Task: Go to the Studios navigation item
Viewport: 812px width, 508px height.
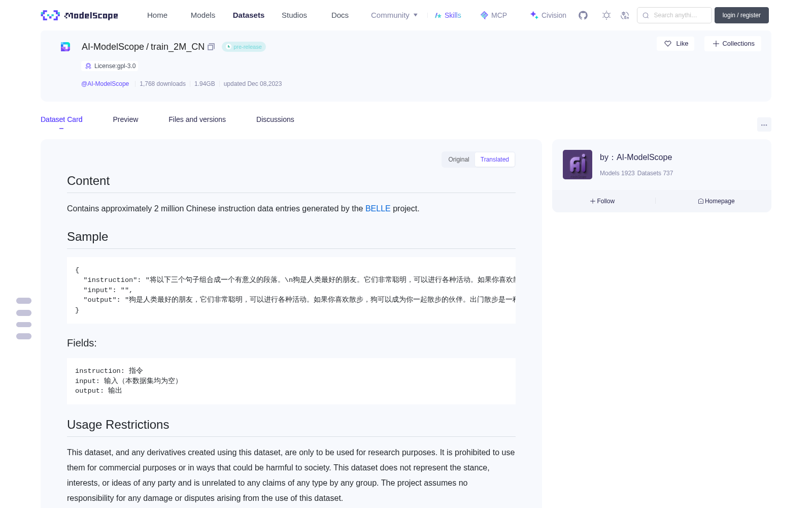Action: tap(294, 15)
